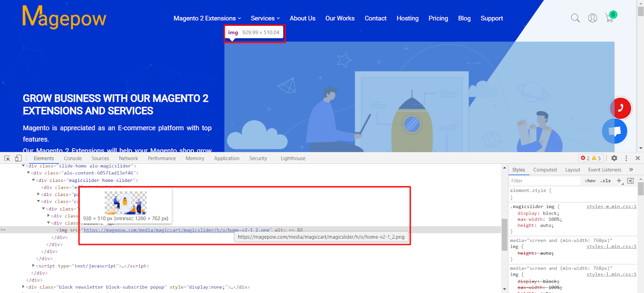644x293 pixels.
Task: Show more Styles sidebar tabs chevron
Action: coord(631,169)
